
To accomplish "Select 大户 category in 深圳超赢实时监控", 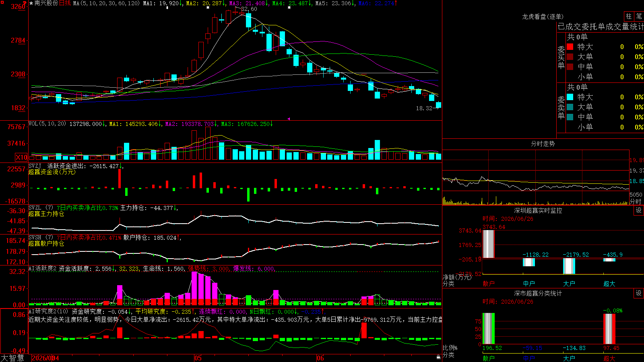I will coord(569,284).
